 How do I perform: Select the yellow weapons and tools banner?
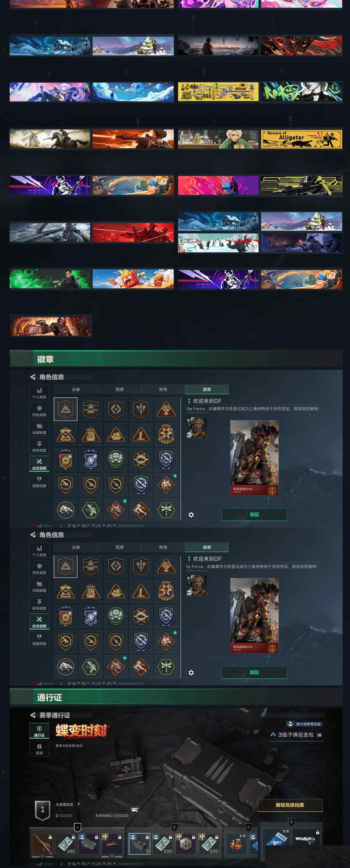218,91
